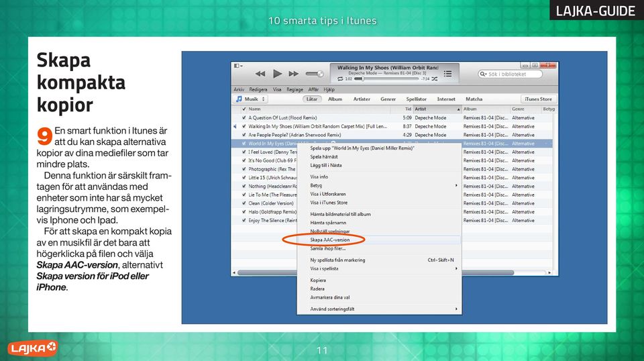The height and width of the screenshot is (361, 644).
Task: Open the Visa menu
Action: pos(277,89)
